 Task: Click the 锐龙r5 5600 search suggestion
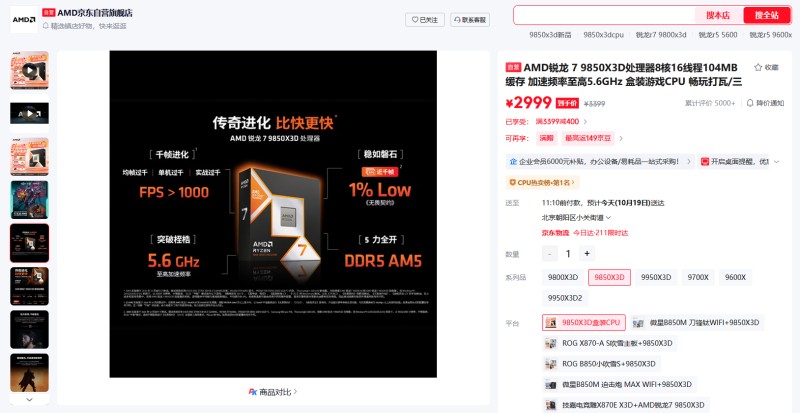[x=718, y=35]
